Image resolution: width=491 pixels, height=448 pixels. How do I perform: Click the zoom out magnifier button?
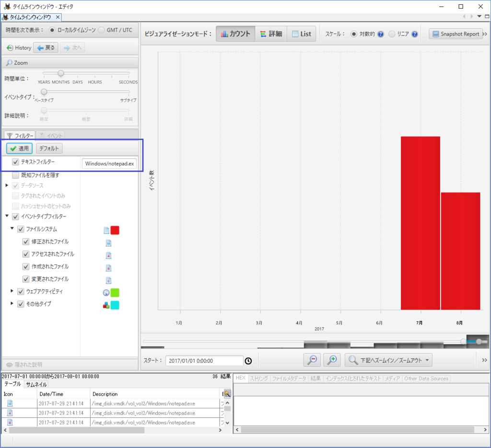(312, 360)
